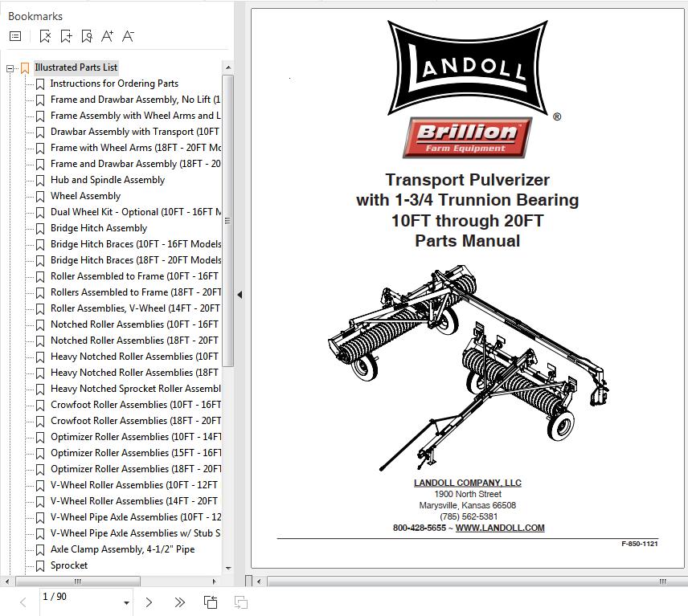Viewport: 688px width, 616px height.
Task: Click the find bookmark icon
Action: (87, 36)
